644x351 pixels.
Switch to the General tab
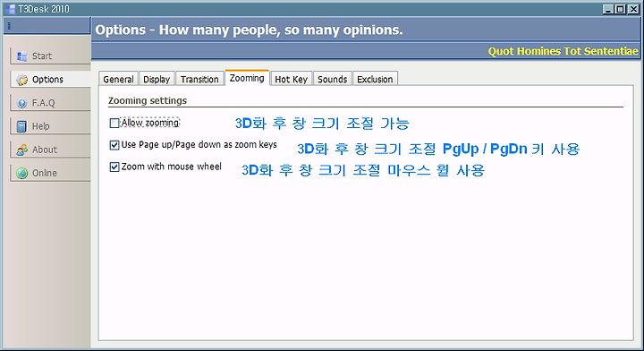(118, 79)
